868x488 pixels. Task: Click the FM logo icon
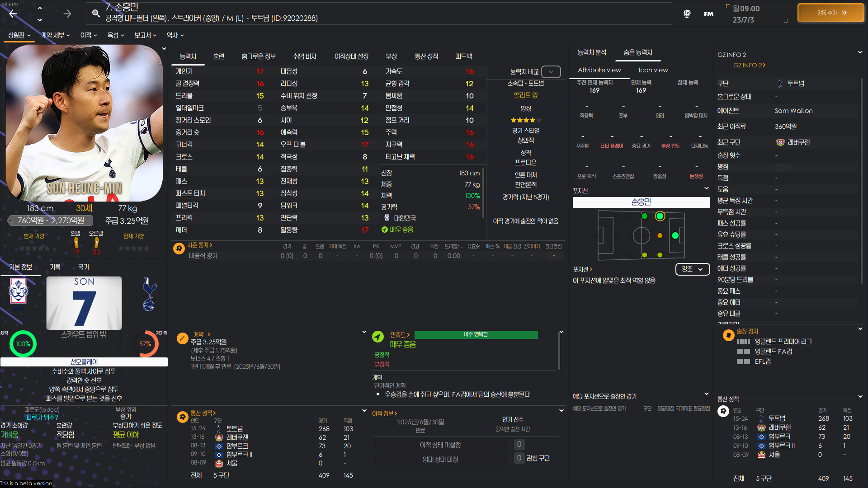pos(708,14)
